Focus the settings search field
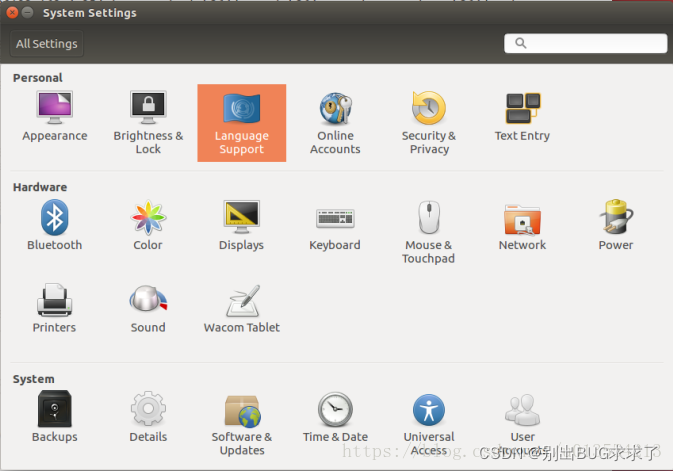 tap(585, 43)
